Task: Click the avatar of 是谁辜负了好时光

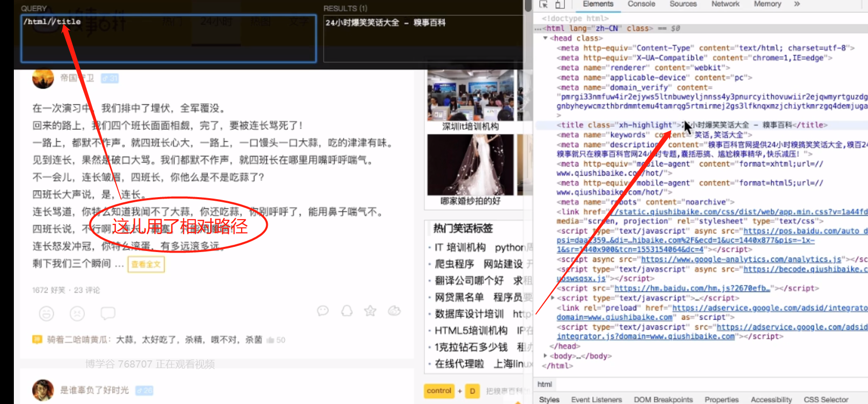Action: tap(43, 390)
